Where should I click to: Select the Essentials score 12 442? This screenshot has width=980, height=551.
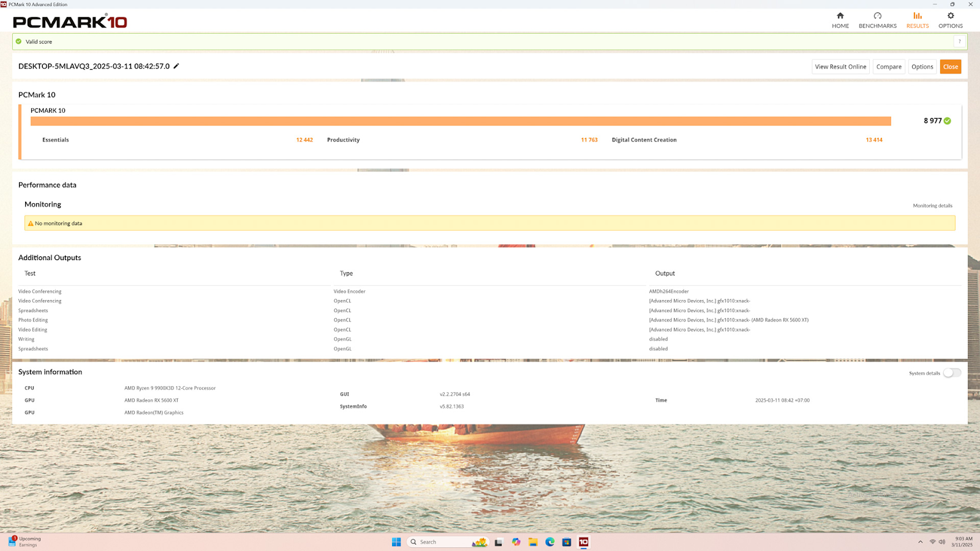[x=304, y=140]
